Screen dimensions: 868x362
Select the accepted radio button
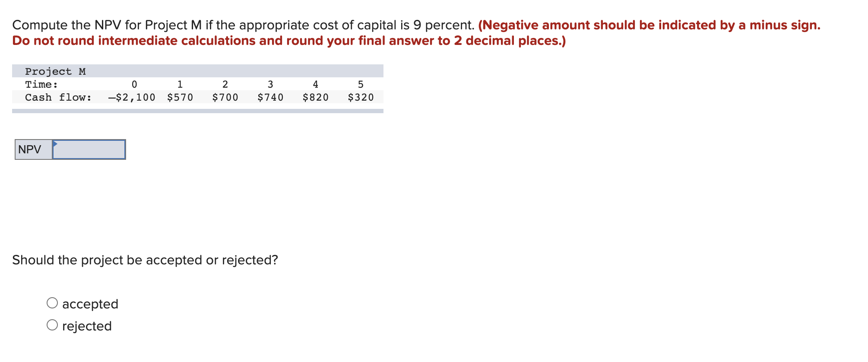point(52,303)
